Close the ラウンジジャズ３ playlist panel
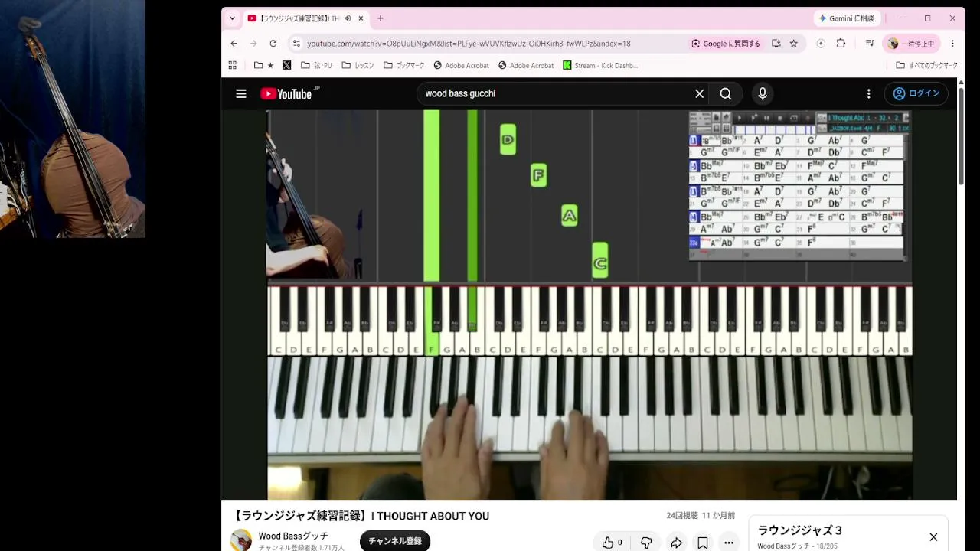 933,537
